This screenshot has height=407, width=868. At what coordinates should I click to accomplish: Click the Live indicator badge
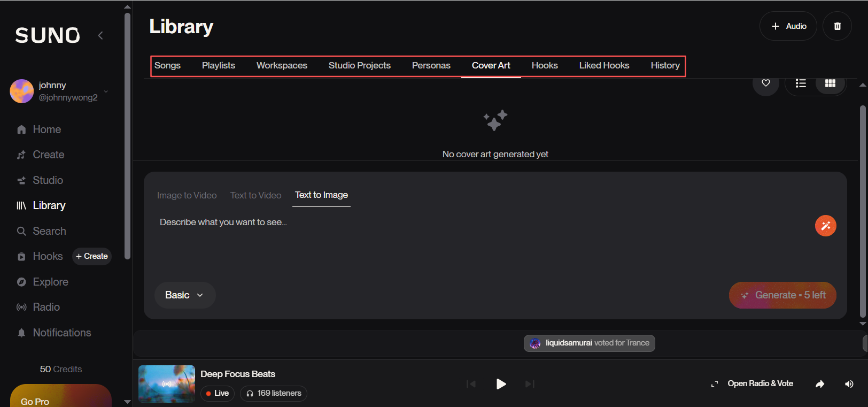pyautogui.click(x=218, y=393)
